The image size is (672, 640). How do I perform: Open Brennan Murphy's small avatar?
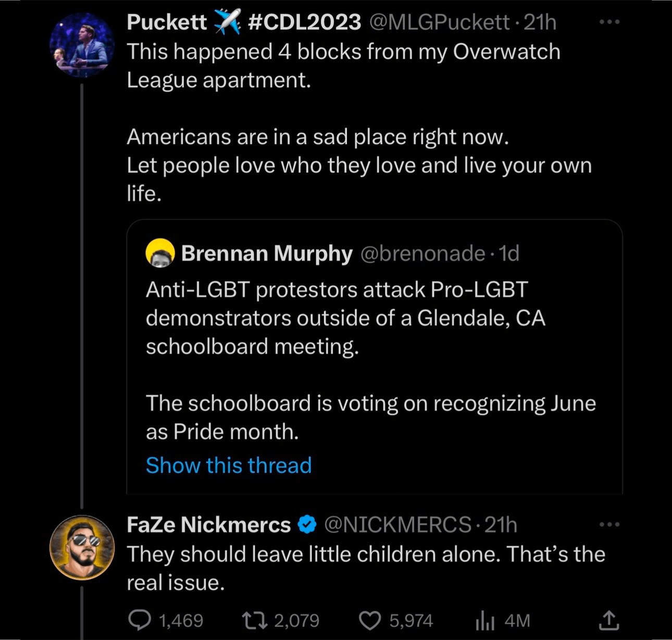[x=160, y=253]
